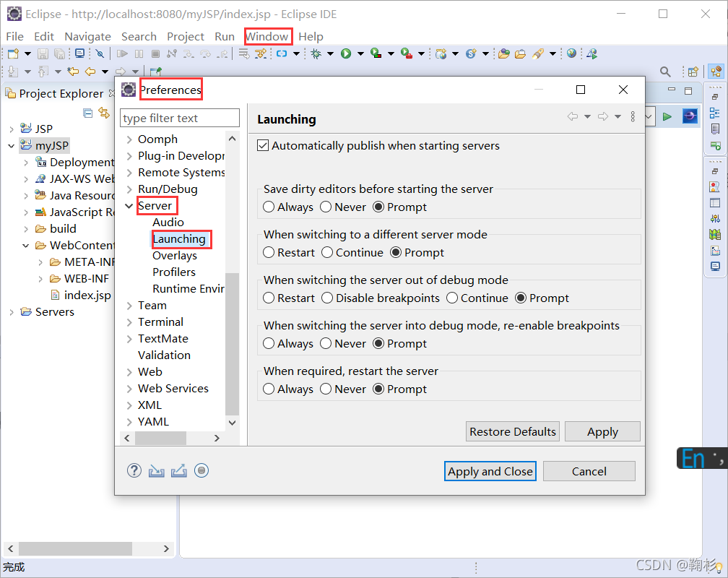Collapse the myJSP project node

[x=11, y=146]
